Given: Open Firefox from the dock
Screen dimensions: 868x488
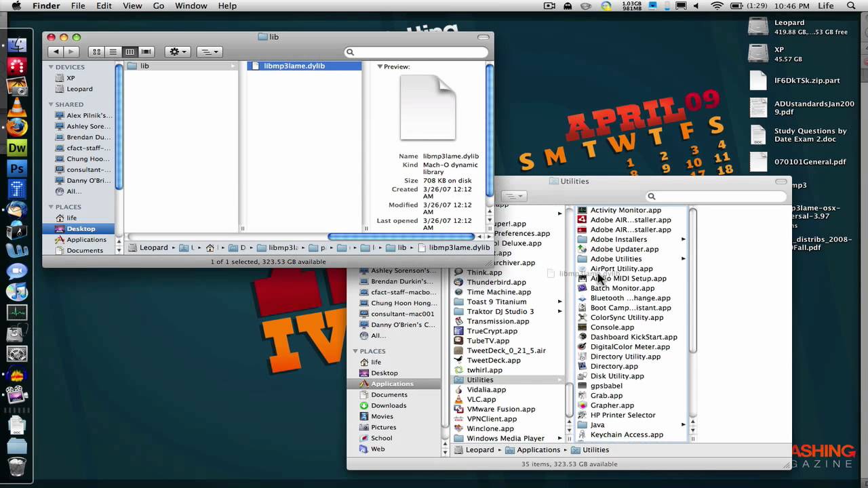Looking at the screenshot, I should pos(16,127).
